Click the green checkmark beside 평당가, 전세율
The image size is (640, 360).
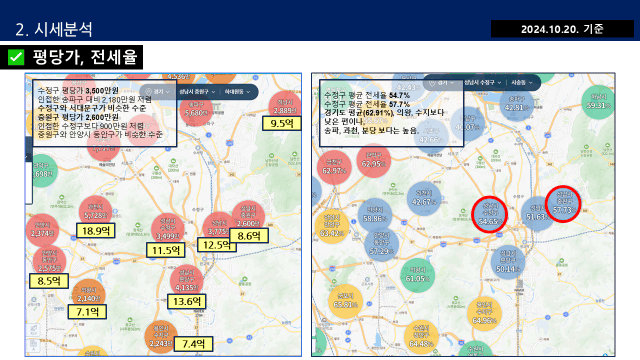pos(16,57)
